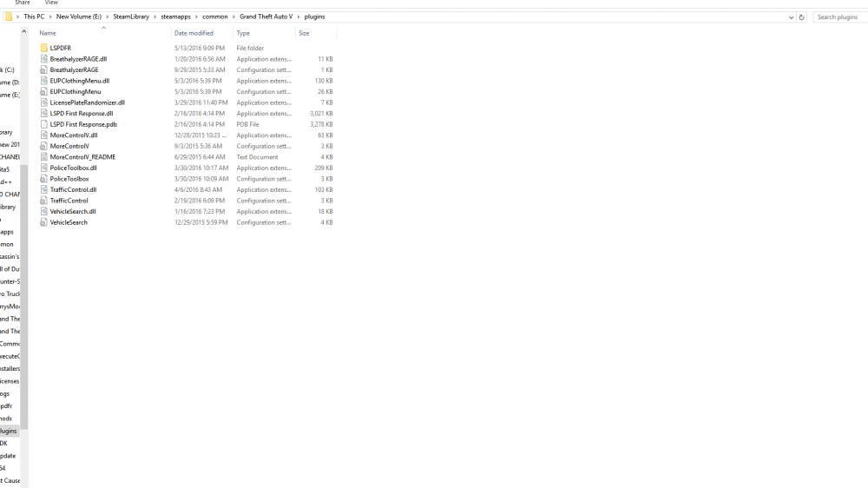Click navigation pane scroll up arrow
868x488 pixels.
(x=23, y=31)
